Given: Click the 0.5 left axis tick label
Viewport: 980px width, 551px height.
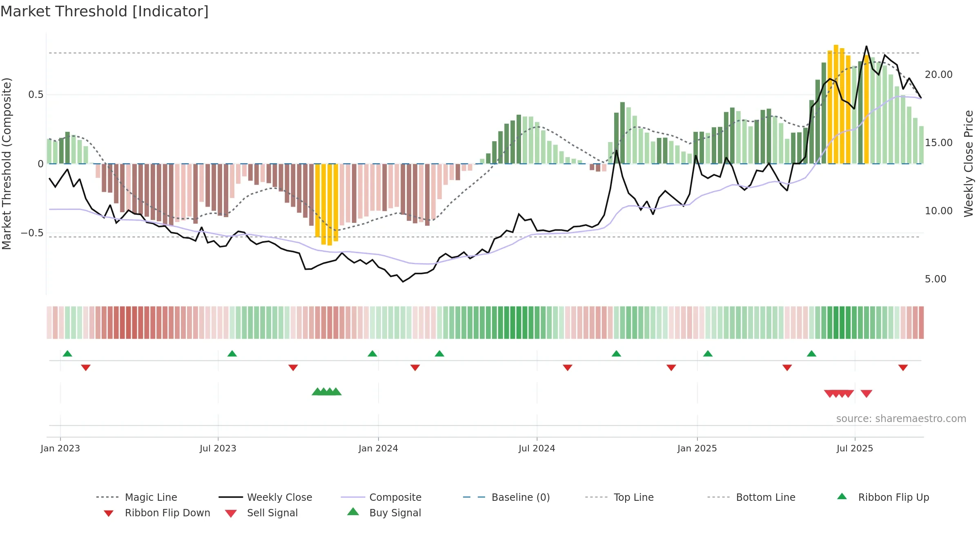Looking at the screenshot, I should [x=36, y=95].
